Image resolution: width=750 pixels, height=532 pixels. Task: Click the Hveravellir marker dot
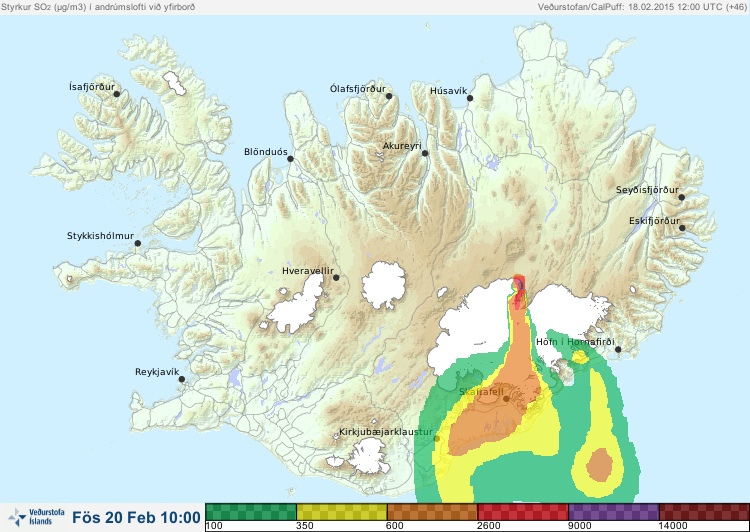coord(336,277)
